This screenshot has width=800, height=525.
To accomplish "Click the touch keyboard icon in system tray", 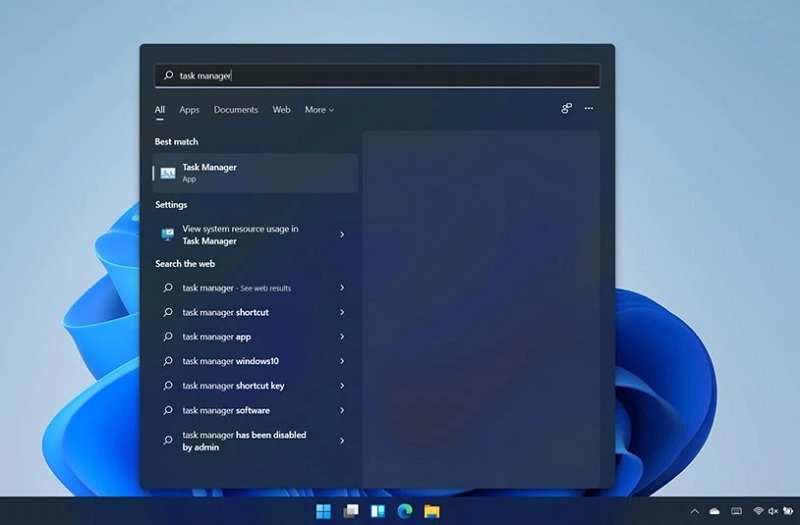I will pyautogui.click(x=736, y=511).
